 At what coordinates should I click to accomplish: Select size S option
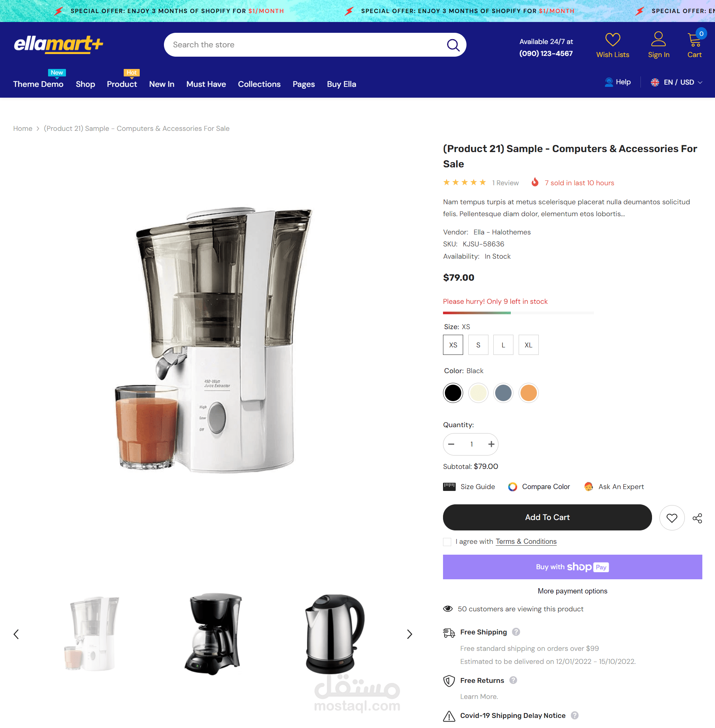coord(478,345)
